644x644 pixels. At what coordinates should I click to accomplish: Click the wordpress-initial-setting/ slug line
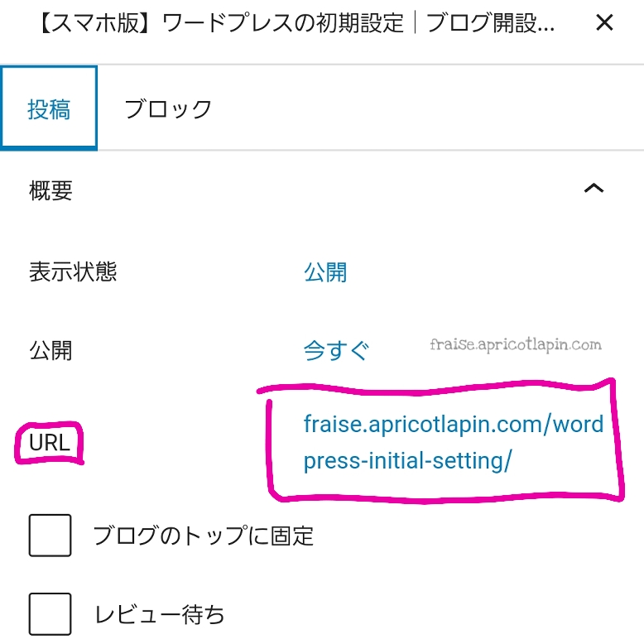[x=408, y=461]
